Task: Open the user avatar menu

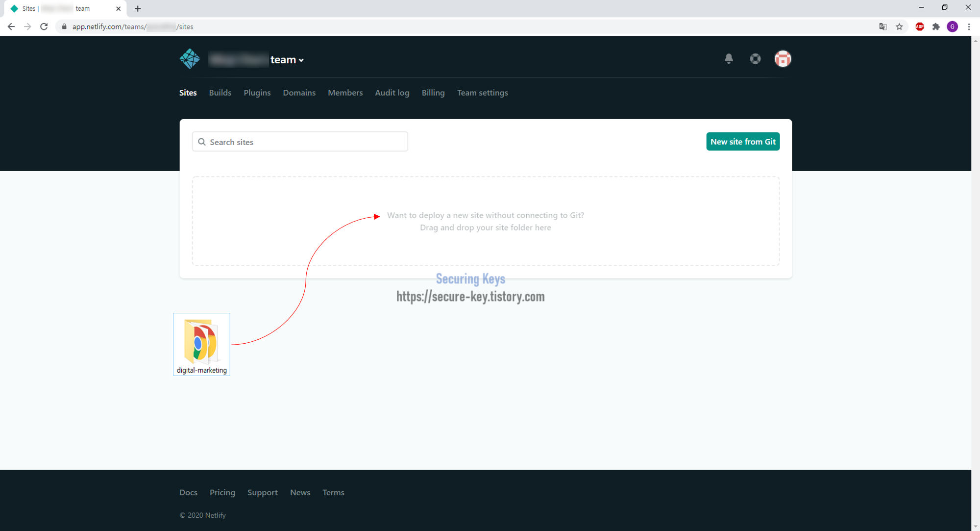Action: tap(783, 59)
